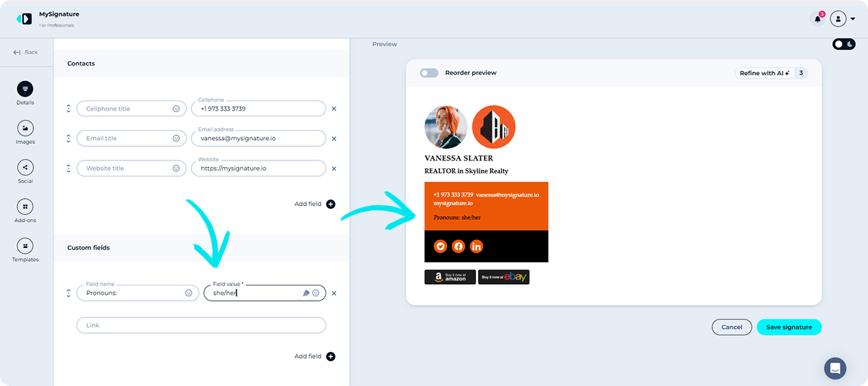The height and width of the screenshot is (386, 868).
Task: Open the Details sidebar section
Action: 25,93
